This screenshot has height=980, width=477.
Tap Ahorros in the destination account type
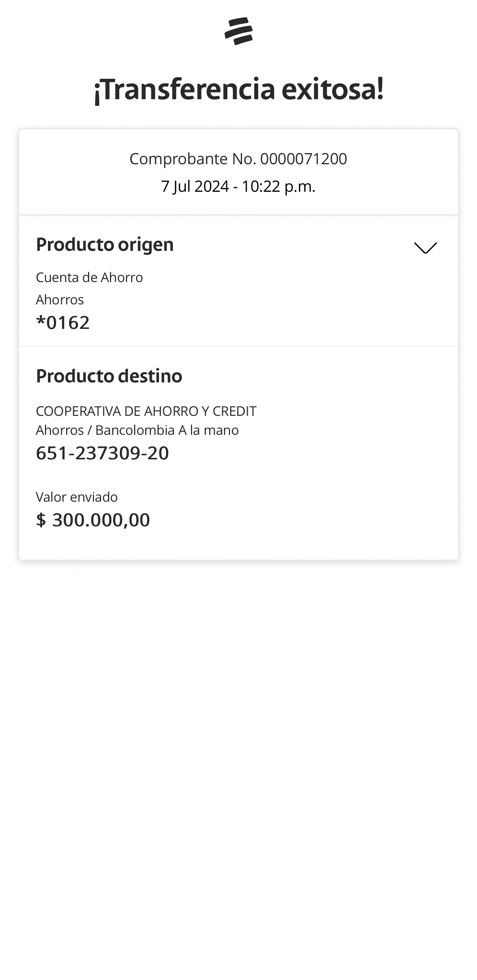click(x=60, y=430)
